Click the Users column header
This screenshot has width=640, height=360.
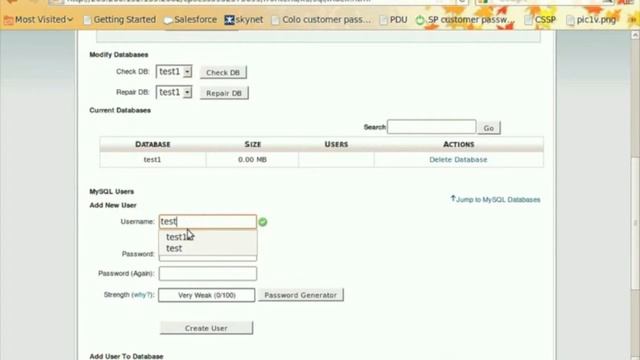click(x=336, y=144)
